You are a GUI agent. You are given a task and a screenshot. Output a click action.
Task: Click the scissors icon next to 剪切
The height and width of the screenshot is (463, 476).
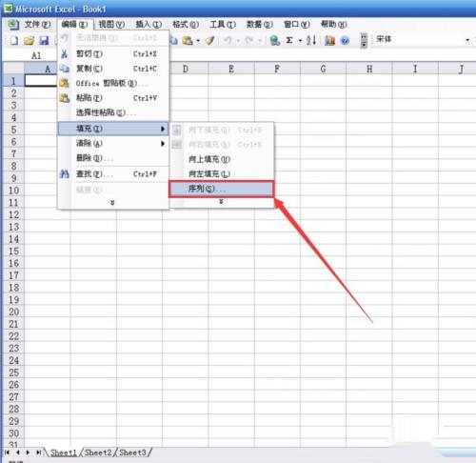[x=64, y=53]
